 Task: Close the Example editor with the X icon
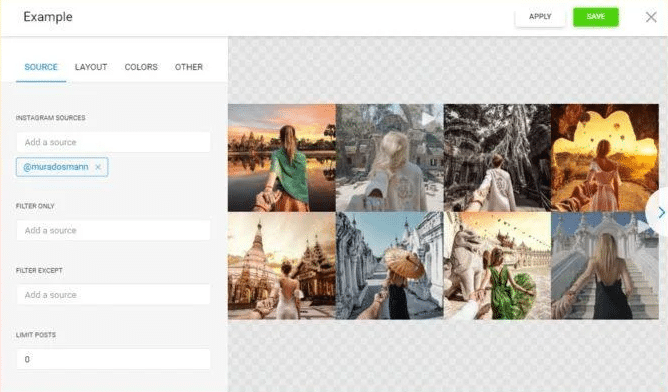(651, 17)
